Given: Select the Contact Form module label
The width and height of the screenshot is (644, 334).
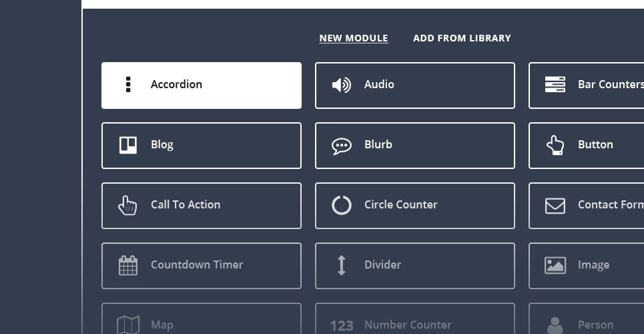Looking at the screenshot, I should tap(611, 204).
